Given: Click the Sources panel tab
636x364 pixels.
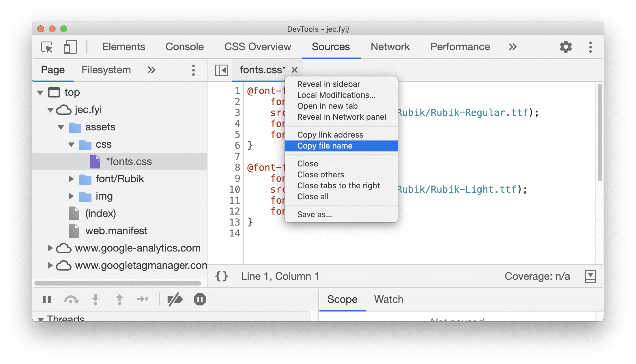Looking at the screenshot, I should click(x=330, y=46).
